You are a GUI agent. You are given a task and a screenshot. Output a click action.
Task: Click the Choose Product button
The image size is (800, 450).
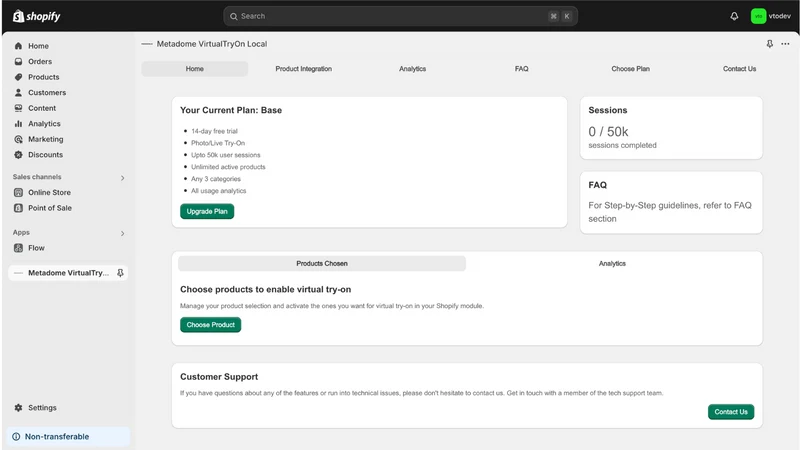tap(210, 324)
